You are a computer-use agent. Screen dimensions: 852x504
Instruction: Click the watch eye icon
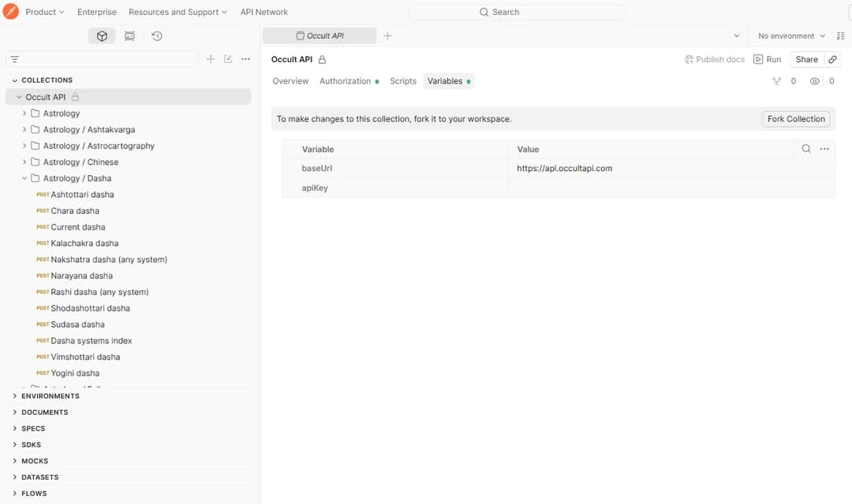coord(814,81)
